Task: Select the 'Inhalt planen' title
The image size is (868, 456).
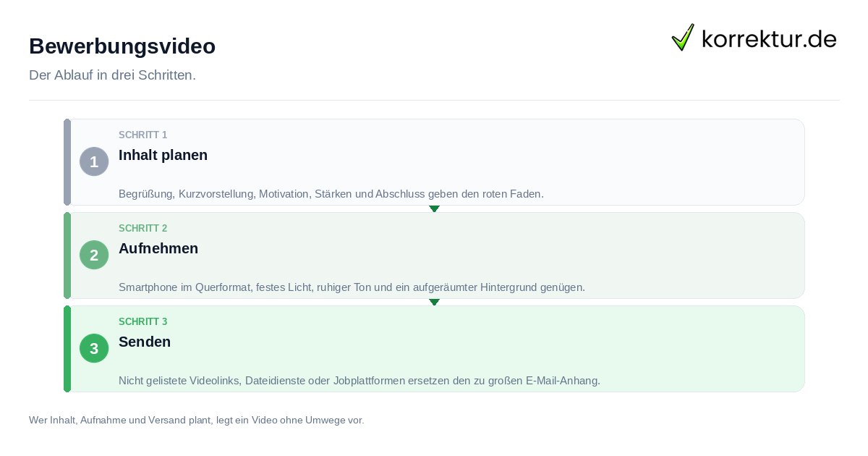Action: 163,155
